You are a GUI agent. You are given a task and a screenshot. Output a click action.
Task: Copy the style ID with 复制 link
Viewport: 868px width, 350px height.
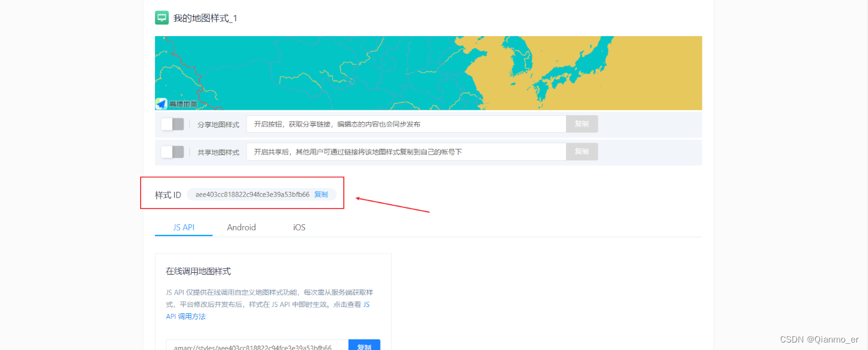click(x=321, y=194)
